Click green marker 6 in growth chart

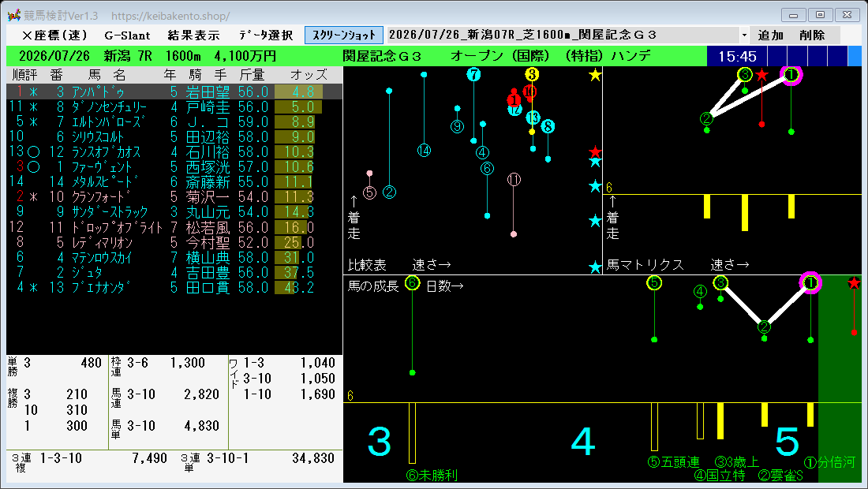point(412,282)
